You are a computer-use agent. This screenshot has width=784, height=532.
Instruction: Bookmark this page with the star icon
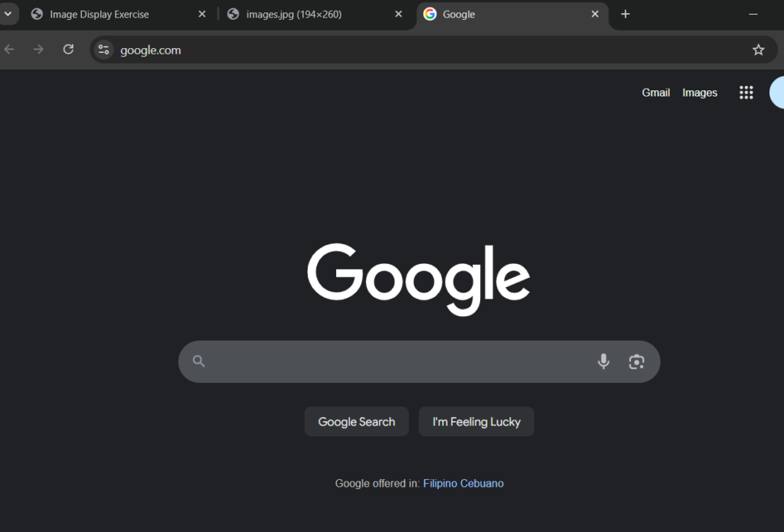pos(758,50)
